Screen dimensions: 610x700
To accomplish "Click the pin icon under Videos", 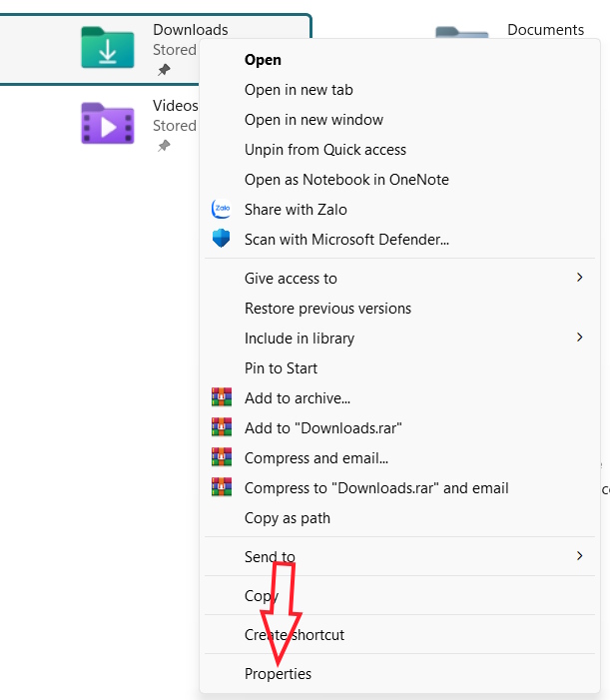I will tap(164, 146).
